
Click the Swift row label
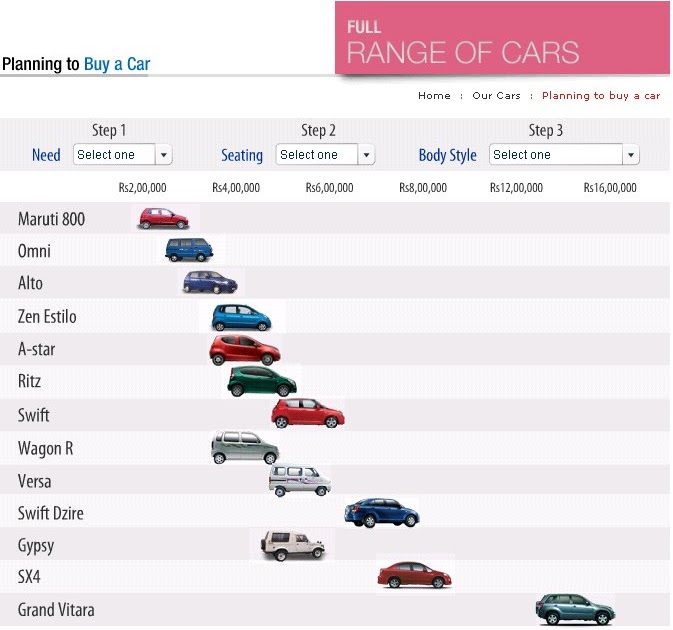(33, 415)
